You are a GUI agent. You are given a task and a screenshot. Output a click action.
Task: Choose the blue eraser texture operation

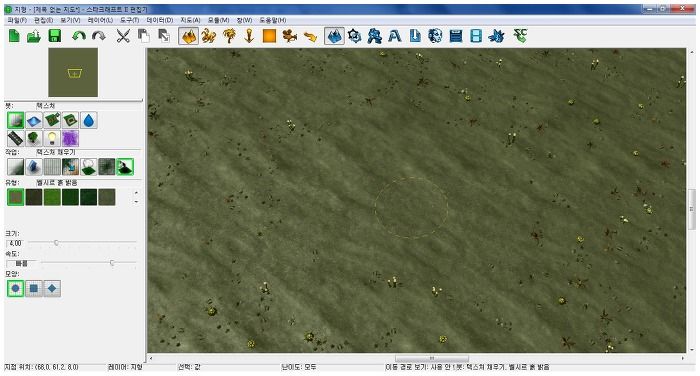click(x=34, y=167)
